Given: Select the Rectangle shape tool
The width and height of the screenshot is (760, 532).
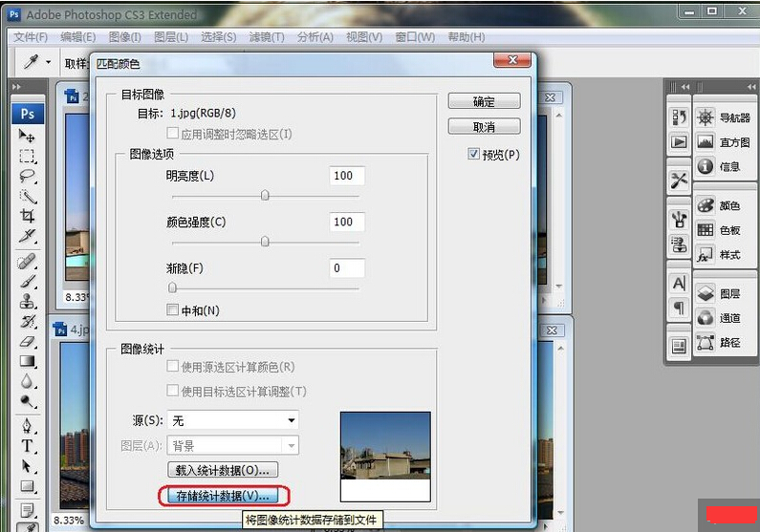Looking at the screenshot, I should (x=27, y=486).
